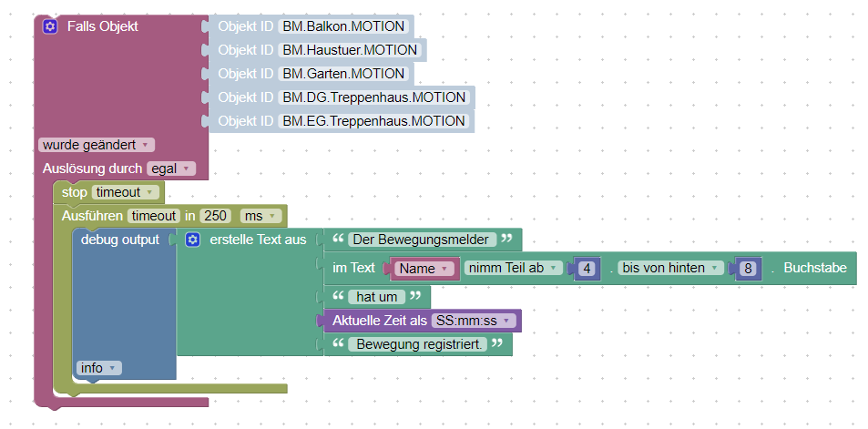
Task: Open the 'nimm Teil ab' dropdown
Action: coord(513,268)
